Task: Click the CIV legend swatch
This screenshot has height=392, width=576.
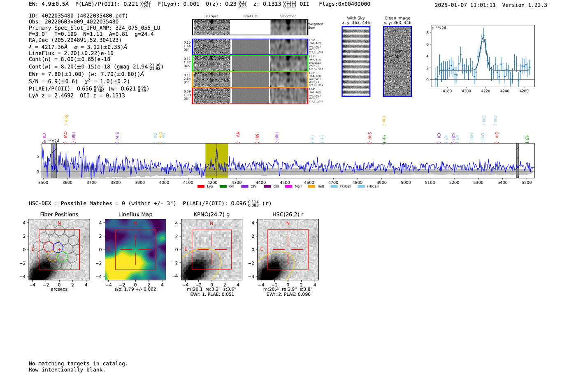Action: coord(245,187)
